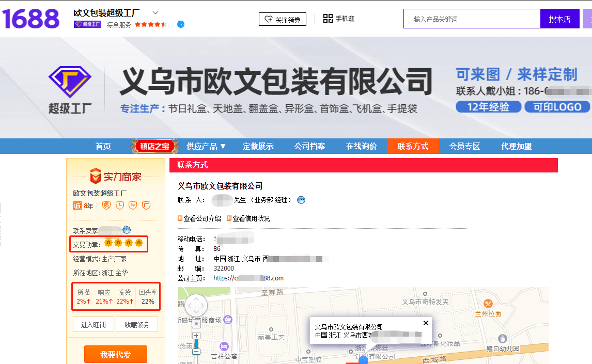Click the first orange guarantee shield icon
The width and height of the screenshot is (592, 364).
coord(106,205)
